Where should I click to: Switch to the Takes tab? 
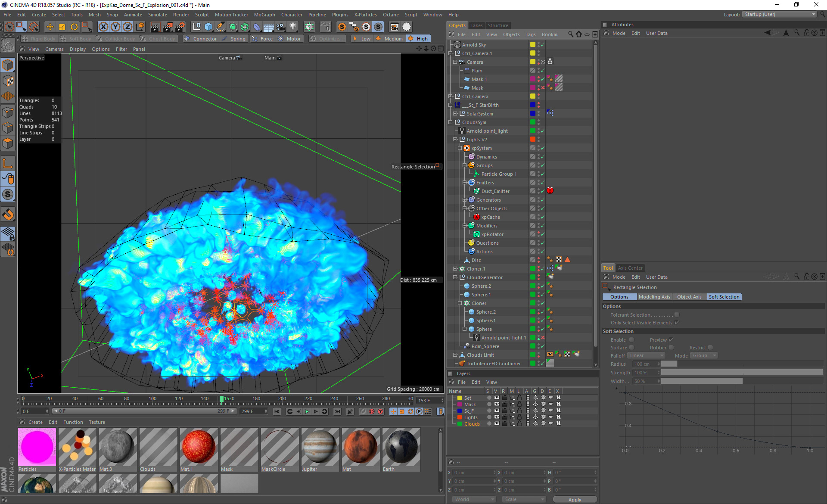tap(476, 25)
